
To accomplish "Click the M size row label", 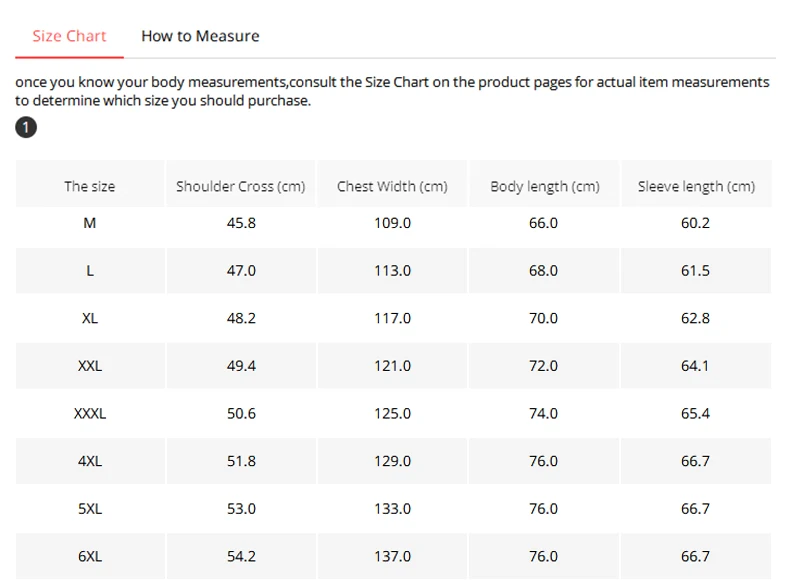I will point(90,223).
